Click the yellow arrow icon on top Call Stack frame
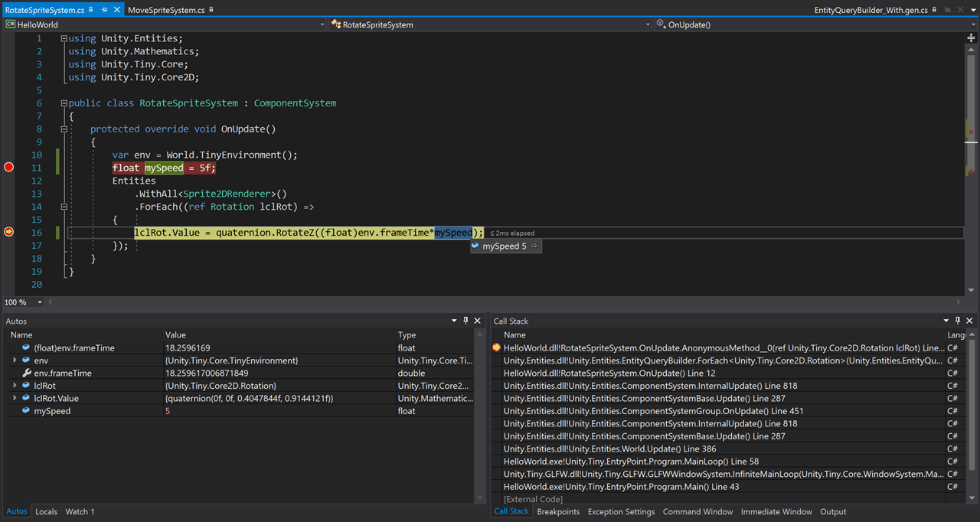 coord(497,347)
